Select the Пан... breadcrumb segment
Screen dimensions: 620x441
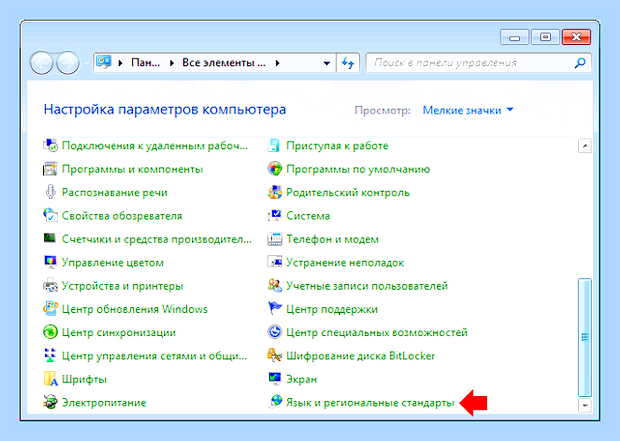coord(146,63)
